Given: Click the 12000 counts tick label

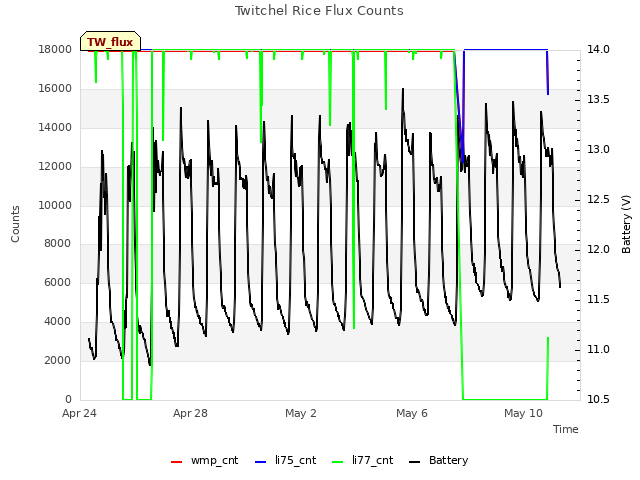Looking at the screenshot, I should tap(55, 167).
